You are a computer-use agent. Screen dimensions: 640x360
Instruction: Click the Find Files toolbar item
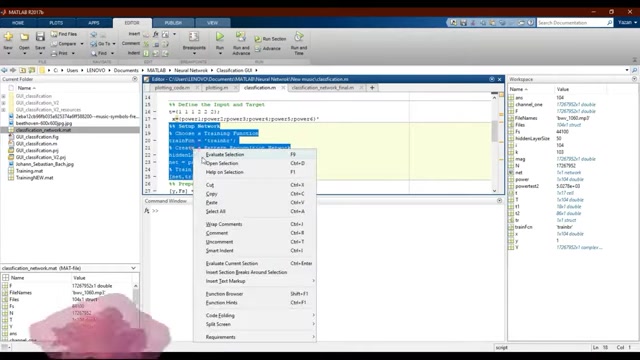tap(64, 34)
